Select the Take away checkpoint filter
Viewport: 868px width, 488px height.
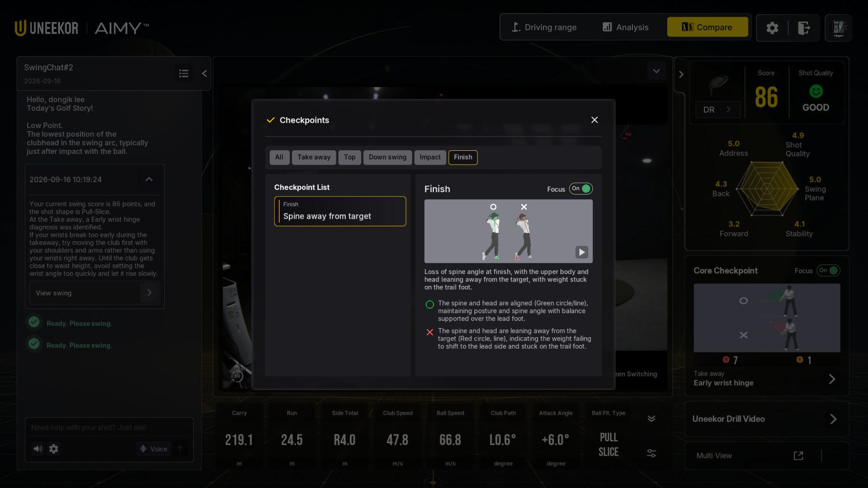pos(314,157)
